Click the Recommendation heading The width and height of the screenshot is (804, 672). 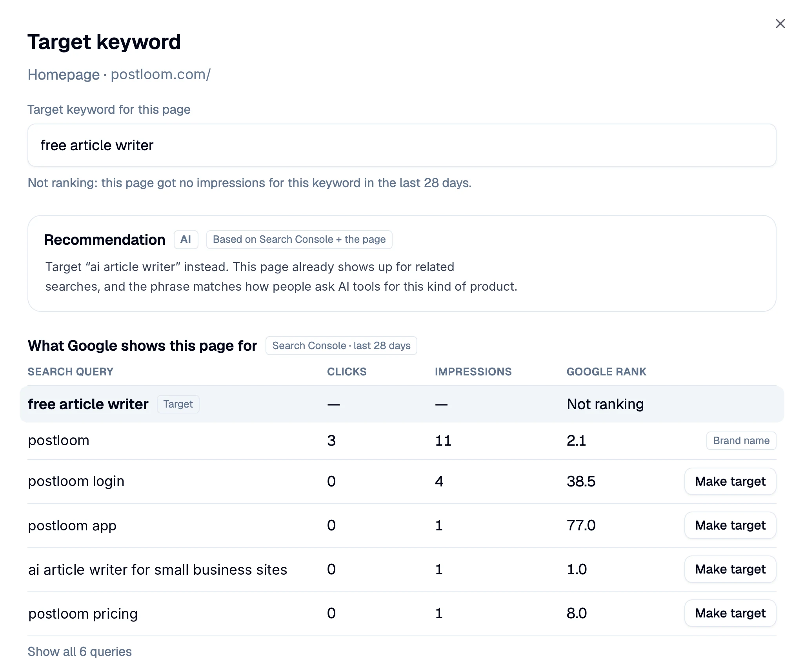pyautogui.click(x=105, y=240)
